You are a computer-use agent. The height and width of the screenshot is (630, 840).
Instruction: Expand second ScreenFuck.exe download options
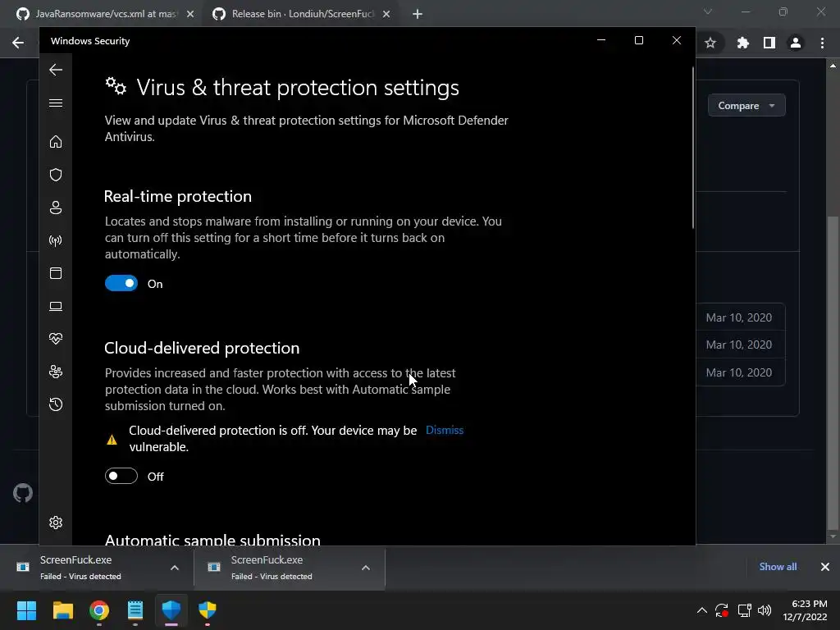point(365,568)
